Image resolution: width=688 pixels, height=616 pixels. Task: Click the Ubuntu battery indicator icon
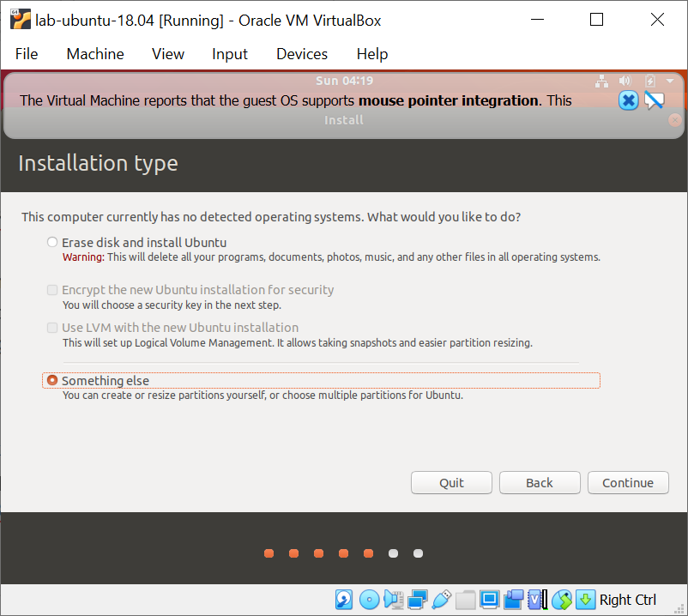pos(650,81)
